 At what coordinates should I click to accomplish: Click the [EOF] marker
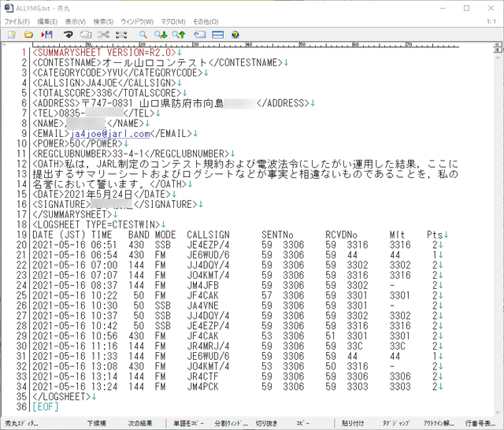click(46, 407)
